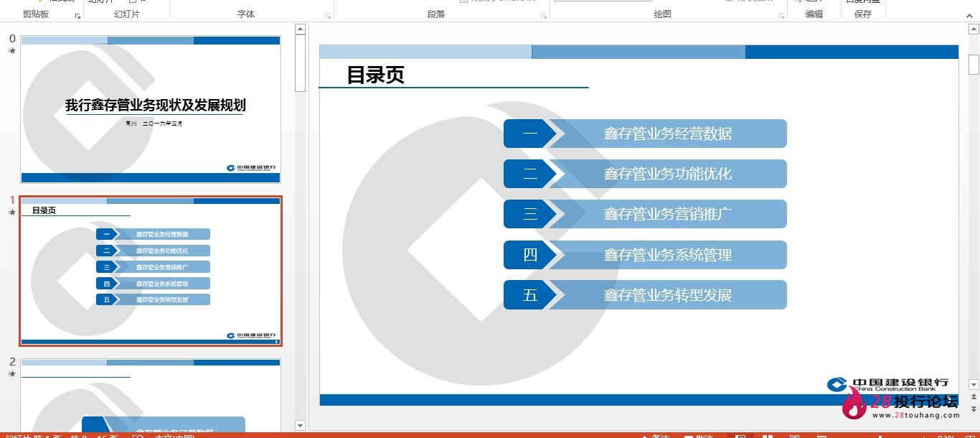
Task: Open the 字体 group dialog launcher
Action: (x=329, y=16)
